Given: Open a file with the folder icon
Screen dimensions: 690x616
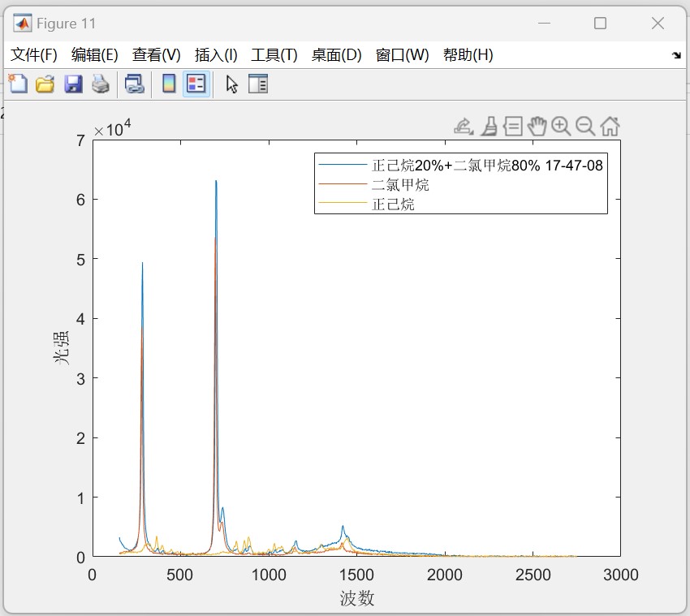Looking at the screenshot, I should click(45, 84).
